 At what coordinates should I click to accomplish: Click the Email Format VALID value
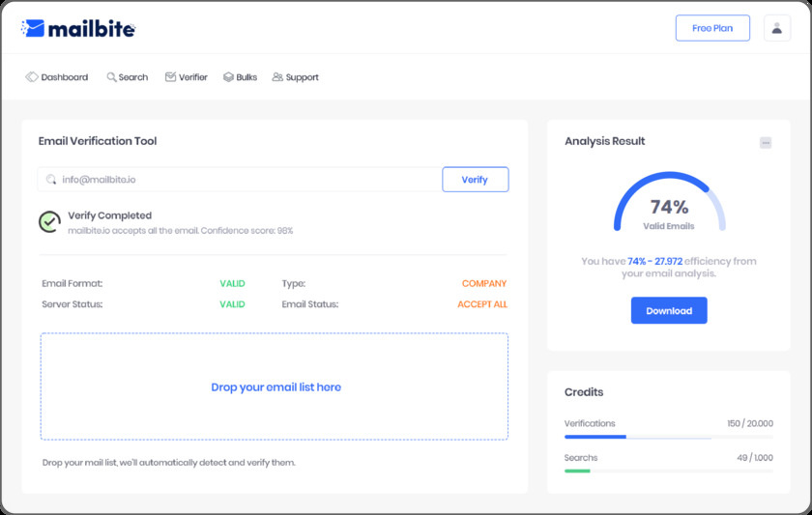tap(233, 284)
